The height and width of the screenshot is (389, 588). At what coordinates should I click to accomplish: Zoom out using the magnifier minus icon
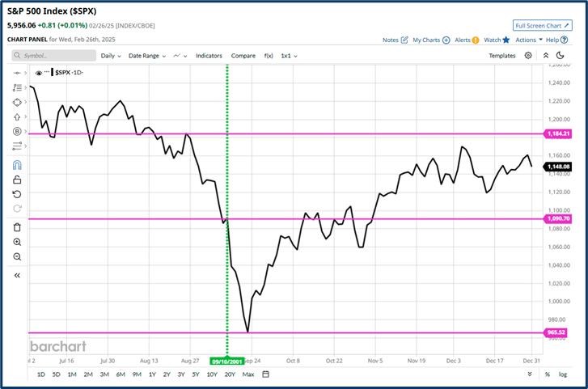click(x=17, y=256)
